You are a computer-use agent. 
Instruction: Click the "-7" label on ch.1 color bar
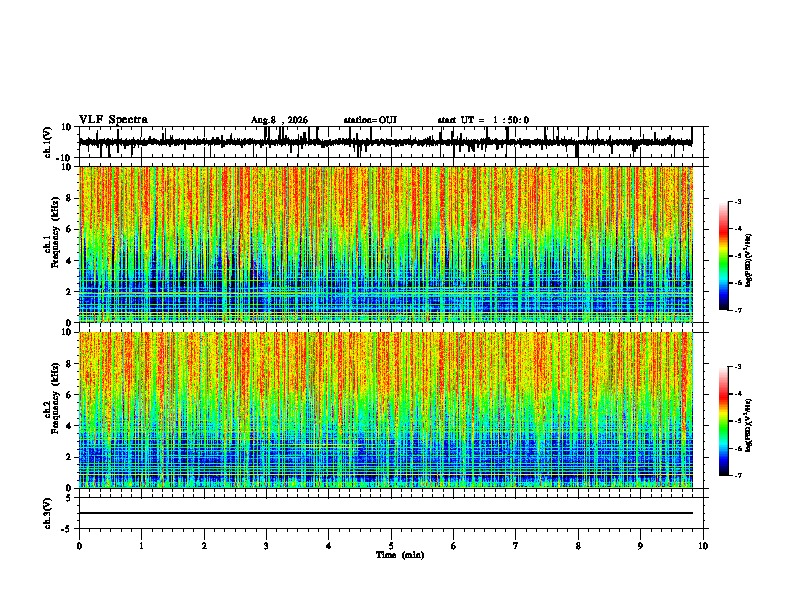(x=738, y=310)
